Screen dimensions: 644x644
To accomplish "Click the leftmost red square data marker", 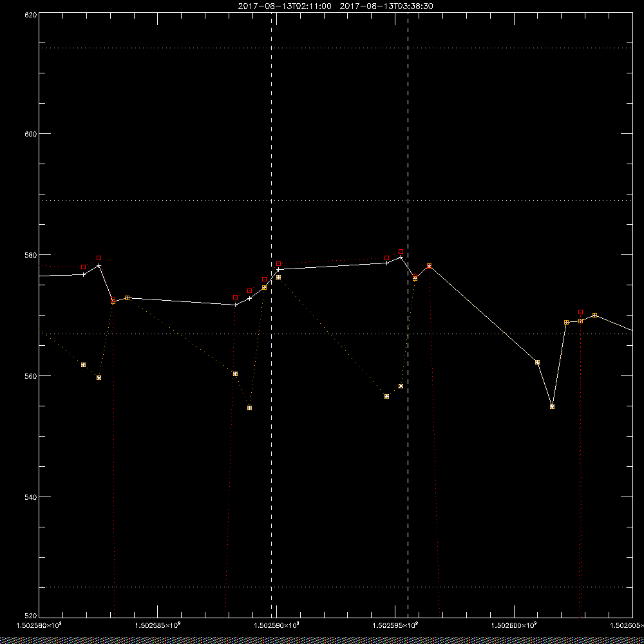I will tap(83, 267).
